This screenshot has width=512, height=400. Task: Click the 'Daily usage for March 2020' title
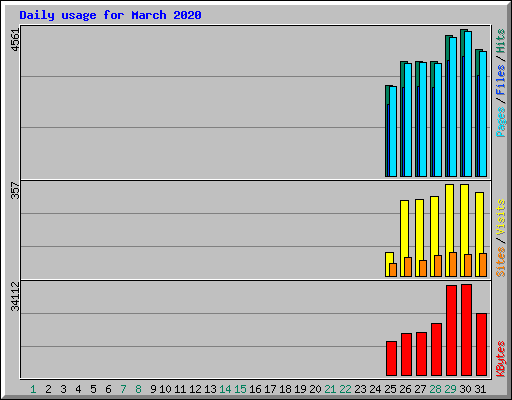tap(110, 15)
